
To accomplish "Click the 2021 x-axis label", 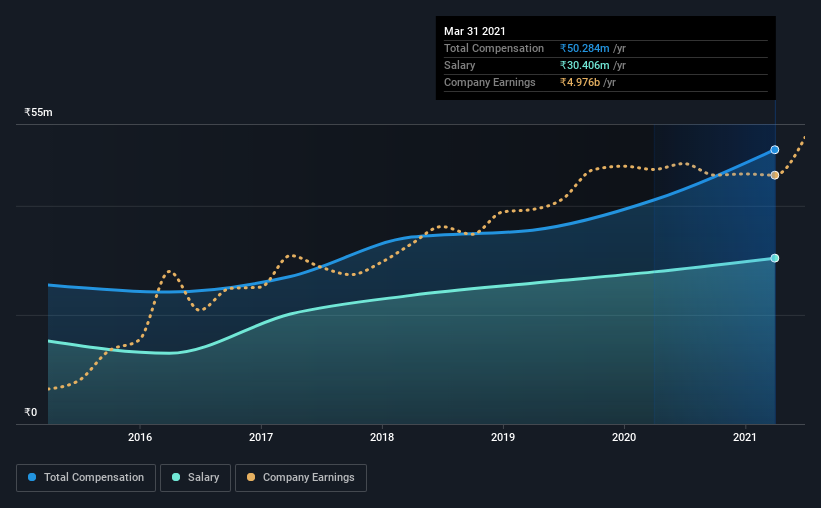I will [745, 437].
